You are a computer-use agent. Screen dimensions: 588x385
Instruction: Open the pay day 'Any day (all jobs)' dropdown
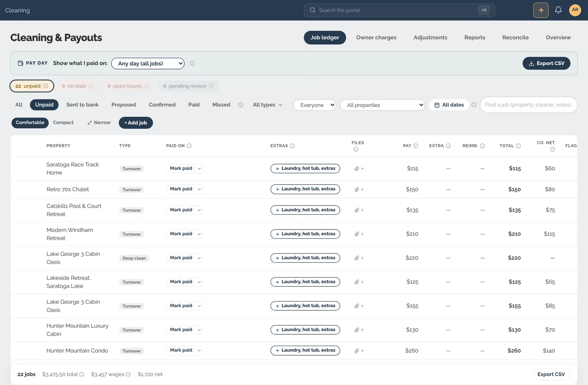[148, 63]
